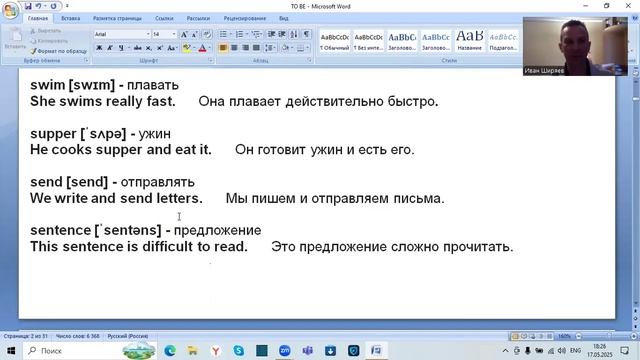Expand the Шрифт dialog launcher
Screen dimensions: 640x360
[211, 60]
